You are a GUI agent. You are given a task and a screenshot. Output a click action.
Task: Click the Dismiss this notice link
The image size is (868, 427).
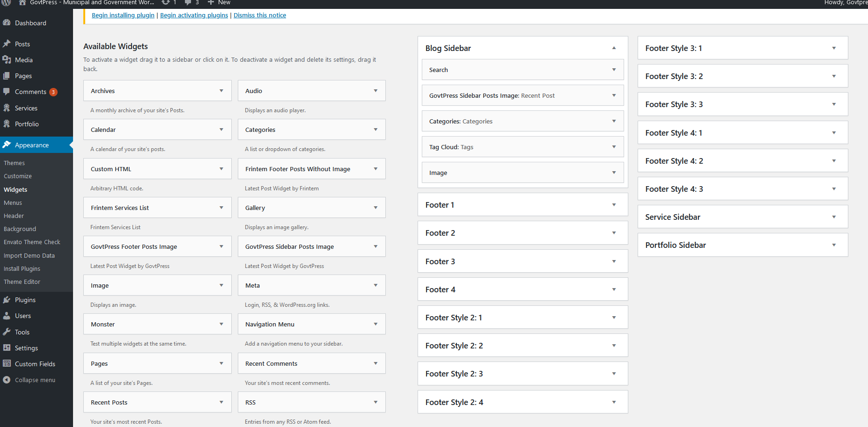pyautogui.click(x=260, y=15)
